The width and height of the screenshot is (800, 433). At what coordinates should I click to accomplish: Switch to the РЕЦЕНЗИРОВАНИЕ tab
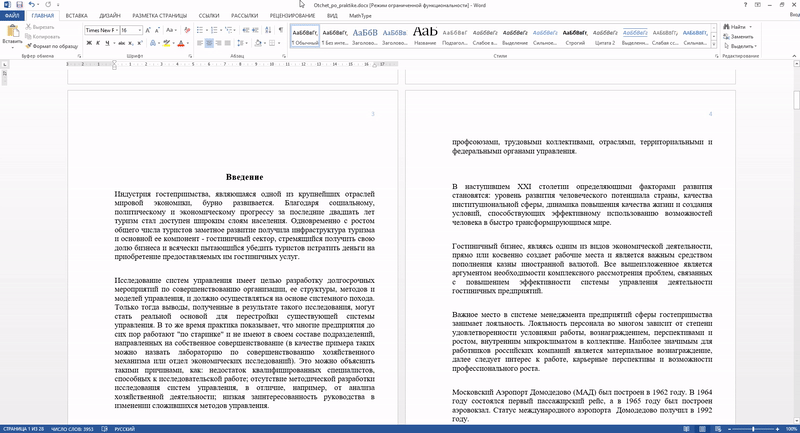(x=292, y=16)
